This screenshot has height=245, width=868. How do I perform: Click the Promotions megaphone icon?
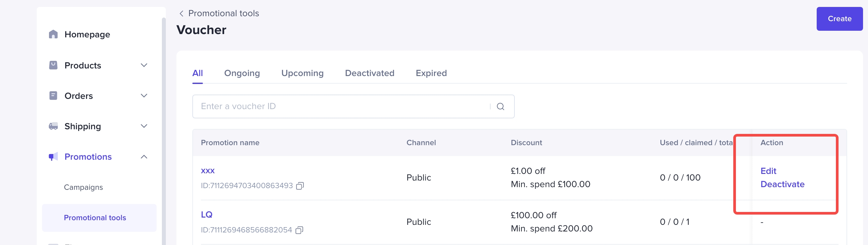click(x=53, y=157)
